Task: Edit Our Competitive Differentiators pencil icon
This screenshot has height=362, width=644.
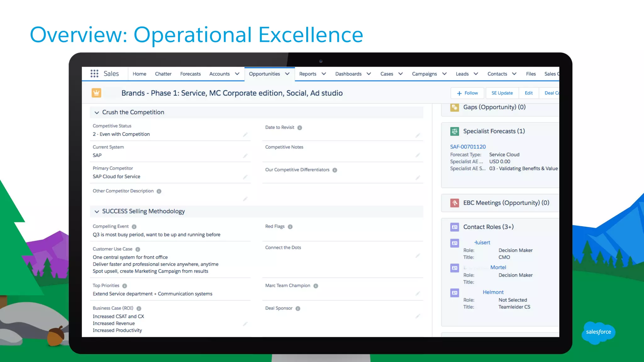Action: click(x=418, y=178)
